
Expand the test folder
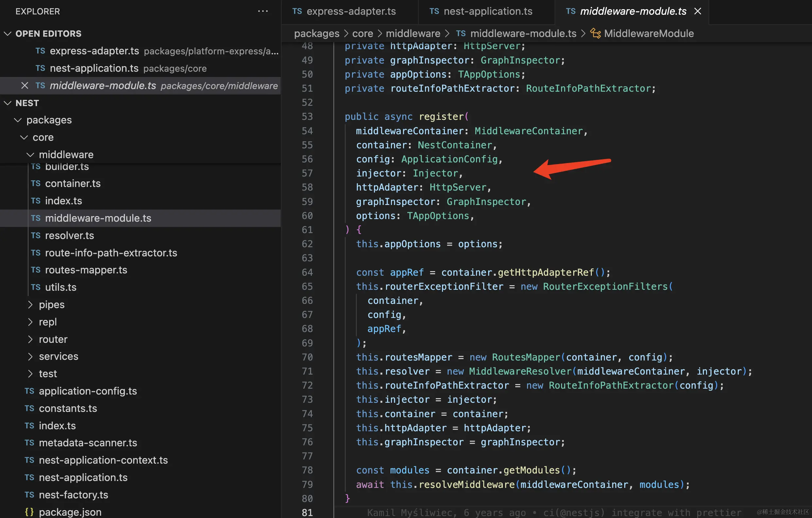pos(140,374)
